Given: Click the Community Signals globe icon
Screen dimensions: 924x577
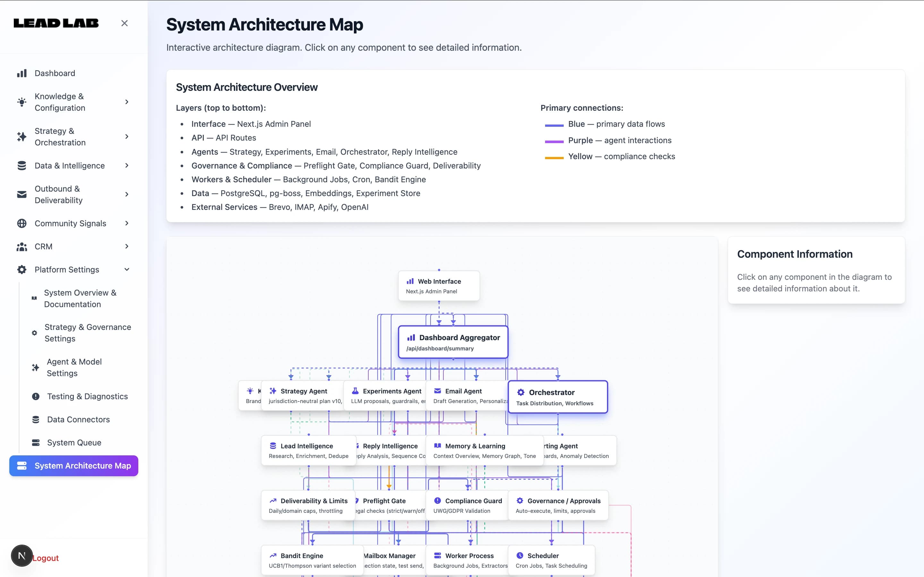Looking at the screenshot, I should 22,223.
